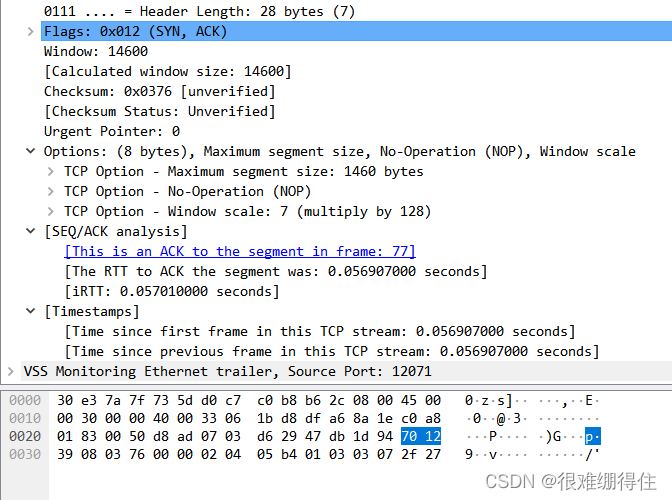Select the Checksum: 0x0376 [unverified] row
This screenshot has width=672, height=500.
(x=159, y=91)
